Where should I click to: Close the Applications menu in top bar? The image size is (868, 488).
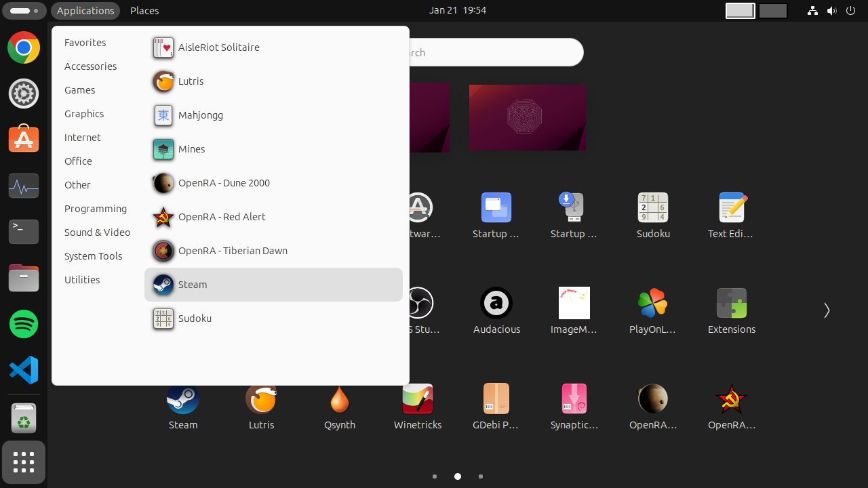[x=85, y=11]
